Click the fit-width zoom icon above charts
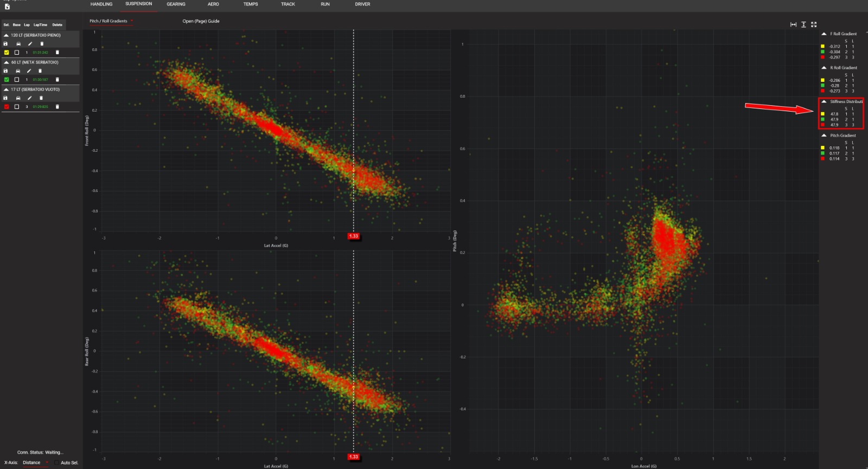This screenshot has width=868, height=469. click(x=793, y=24)
